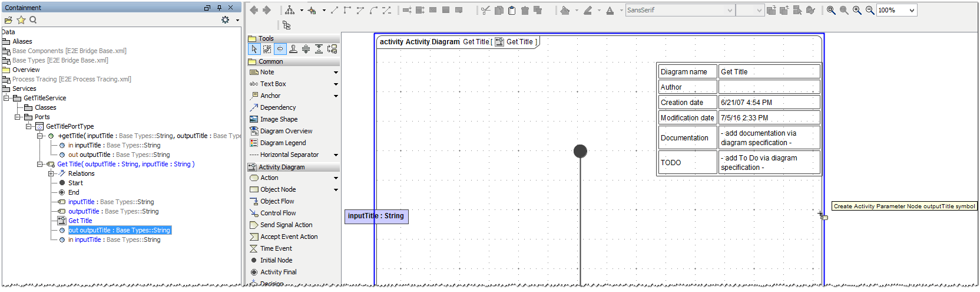
Task: Click the search magnifier in Containment panel
Action: point(33,19)
